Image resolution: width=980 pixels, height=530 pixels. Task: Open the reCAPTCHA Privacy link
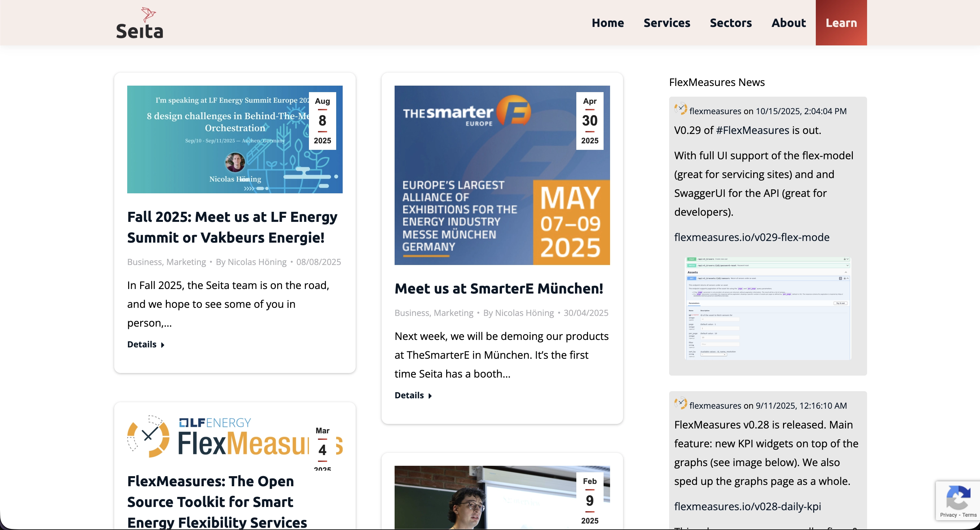pos(948,515)
